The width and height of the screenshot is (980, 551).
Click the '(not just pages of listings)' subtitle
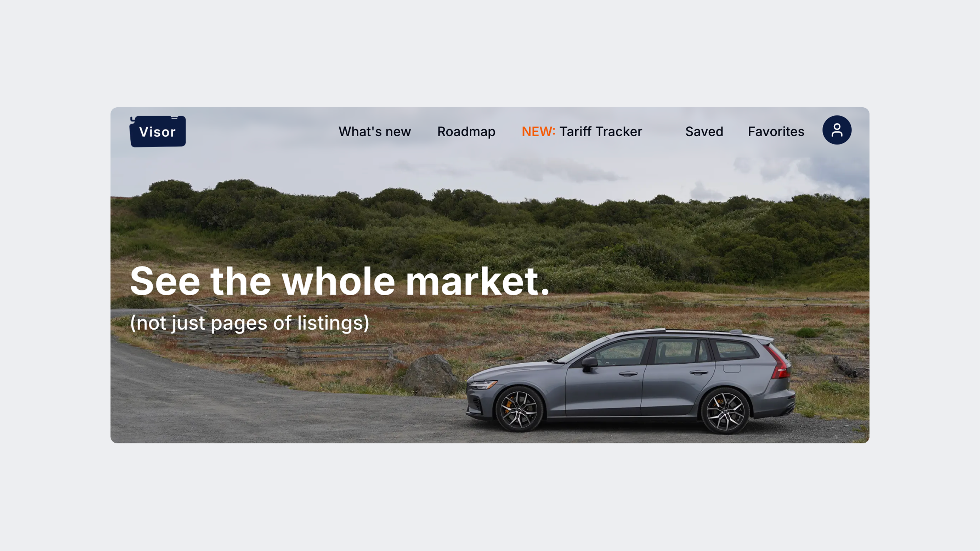coord(250,323)
